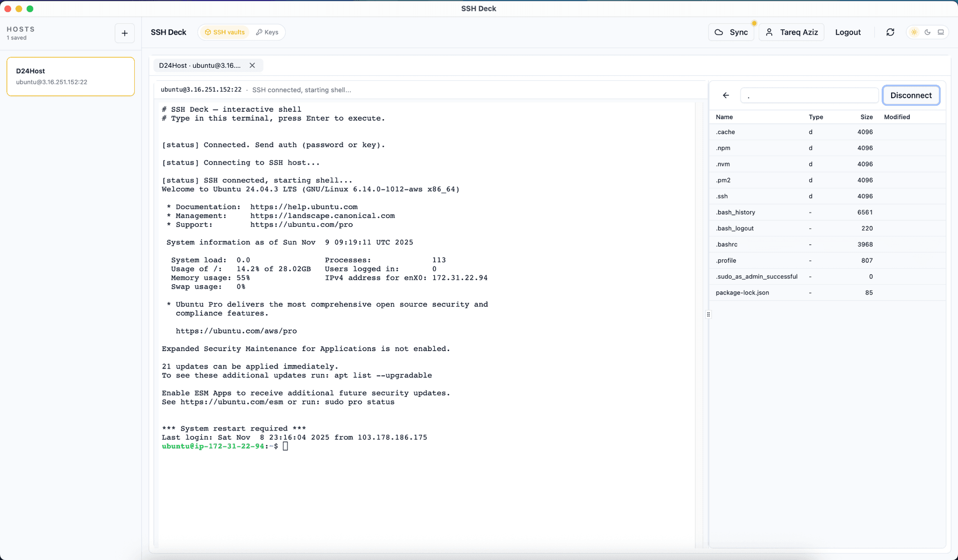958x560 pixels.
Task: Click the key icon on the Keys tab
Action: (260, 32)
